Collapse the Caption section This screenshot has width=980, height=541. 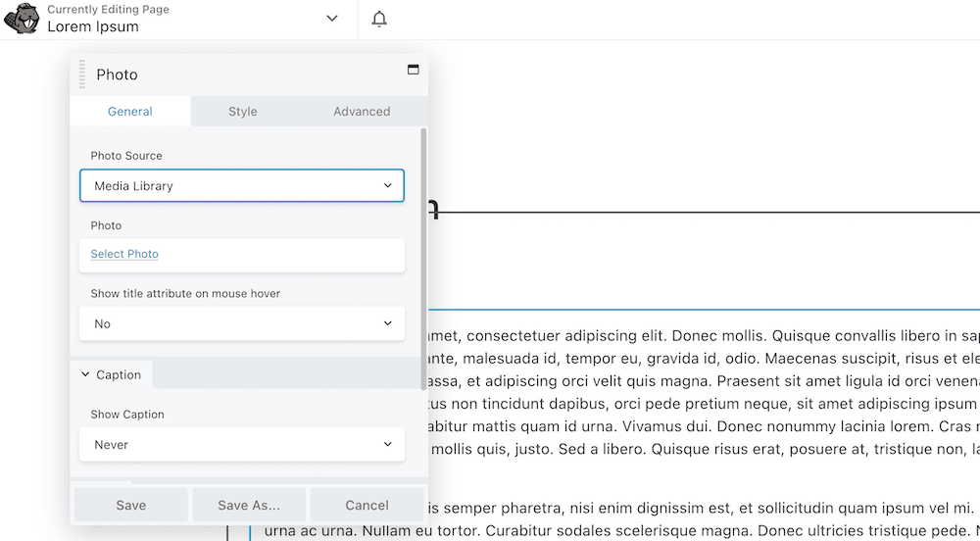point(112,374)
